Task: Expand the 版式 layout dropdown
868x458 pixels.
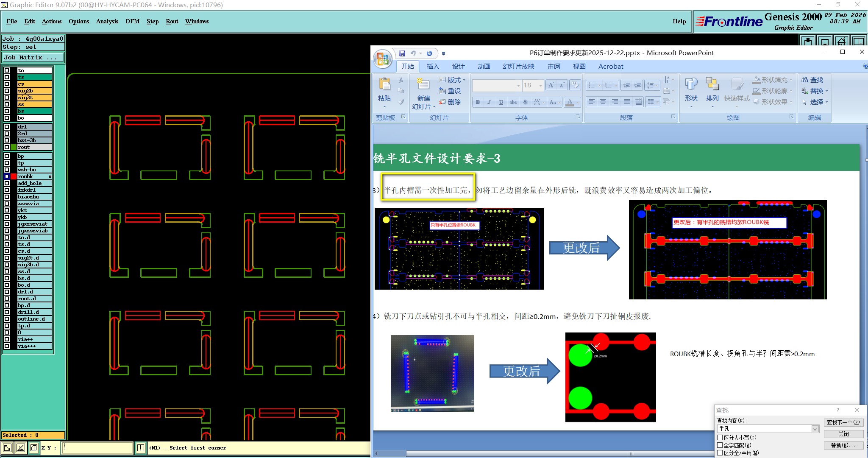Action: pyautogui.click(x=464, y=80)
